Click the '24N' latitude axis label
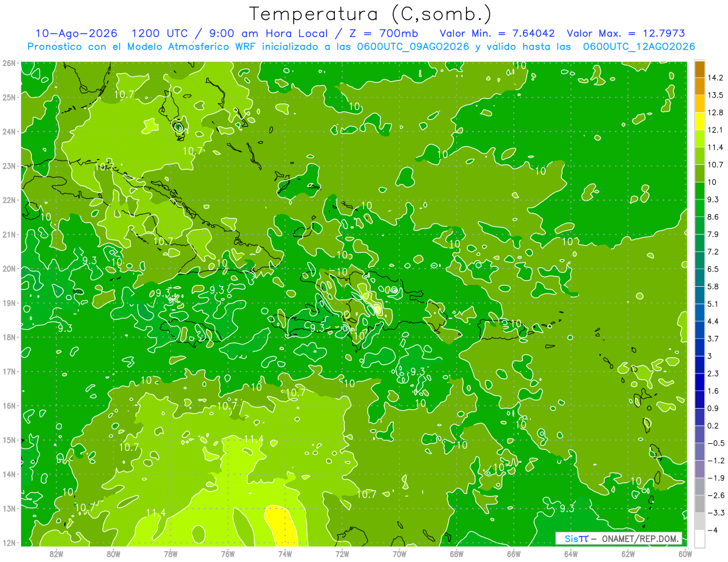728x562 pixels. coord(9,132)
